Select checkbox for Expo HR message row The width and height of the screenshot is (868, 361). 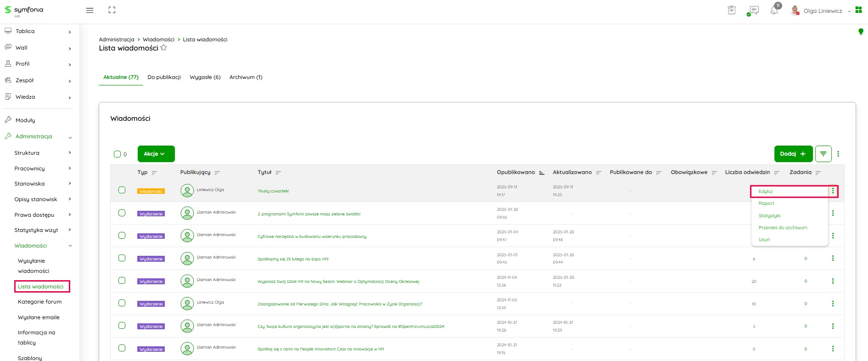[122, 258]
